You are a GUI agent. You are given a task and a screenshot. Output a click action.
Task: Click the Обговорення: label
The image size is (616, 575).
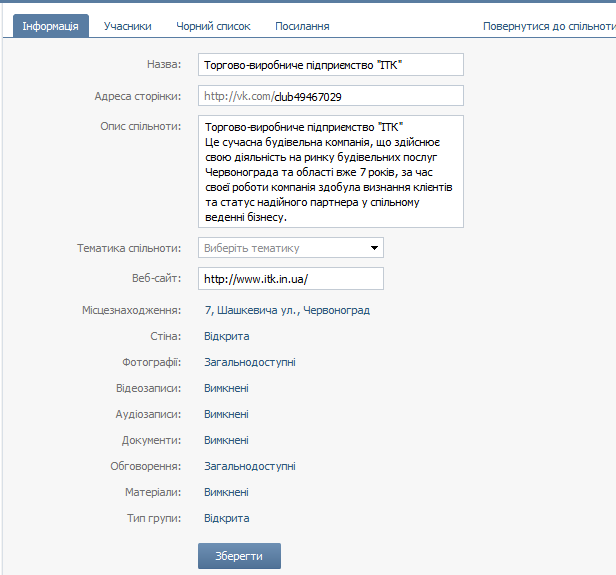(145, 466)
